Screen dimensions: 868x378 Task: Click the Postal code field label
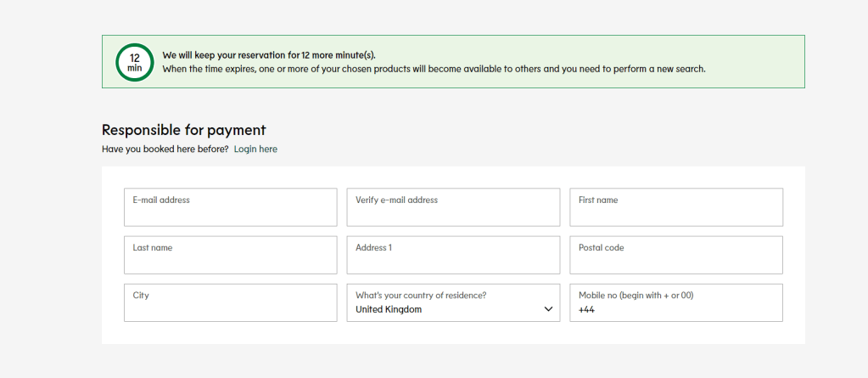point(601,248)
